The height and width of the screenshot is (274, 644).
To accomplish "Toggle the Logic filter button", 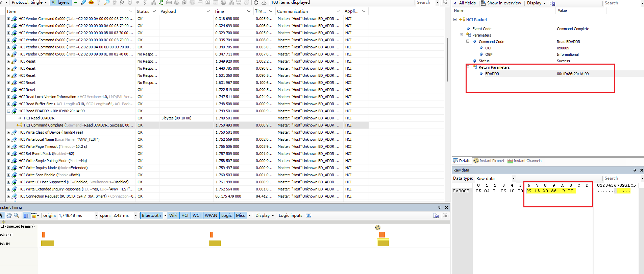I will tap(227, 215).
